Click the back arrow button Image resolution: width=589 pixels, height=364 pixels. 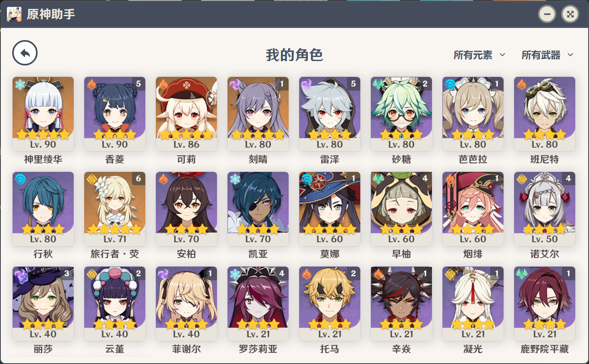tap(25, 53)
